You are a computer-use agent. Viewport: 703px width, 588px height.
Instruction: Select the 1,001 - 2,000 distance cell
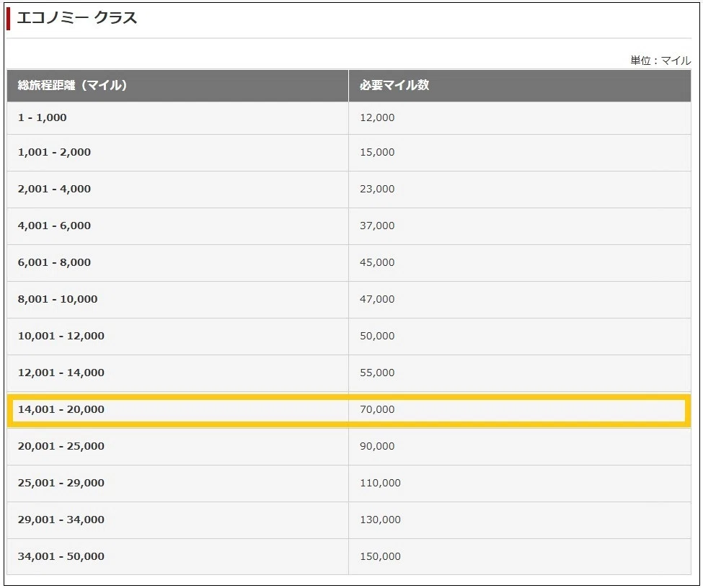tap(177, 152)
